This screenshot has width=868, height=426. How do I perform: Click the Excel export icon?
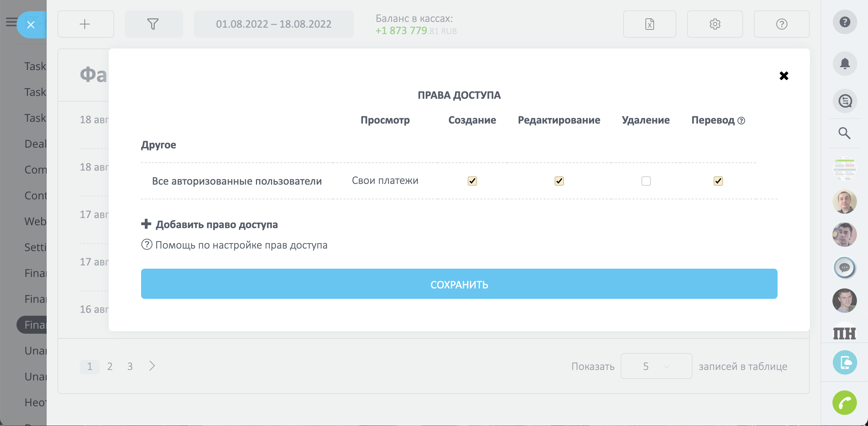(x=649, y=24)
